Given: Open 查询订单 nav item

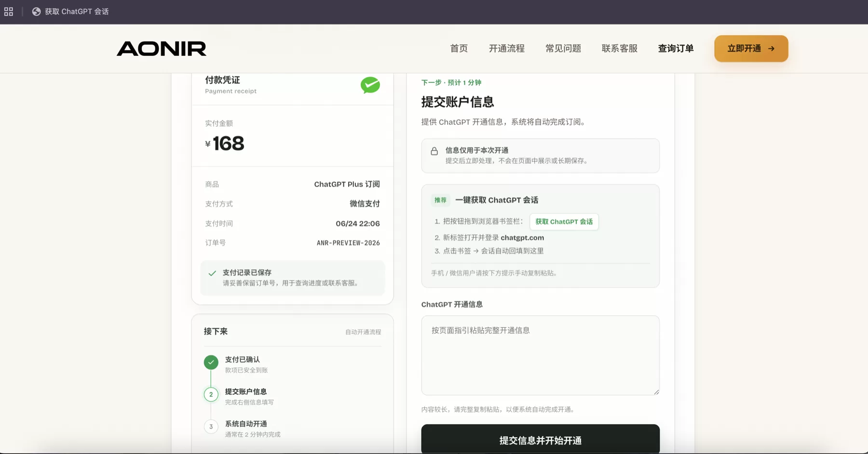Looking at the screenshot, I should tap(676, 49).
